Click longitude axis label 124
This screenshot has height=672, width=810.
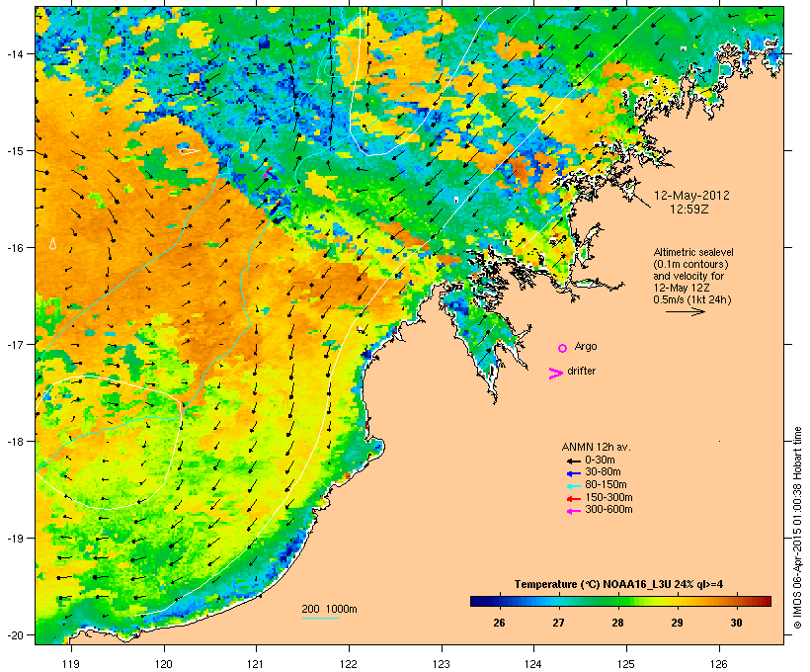pos(533,664)
